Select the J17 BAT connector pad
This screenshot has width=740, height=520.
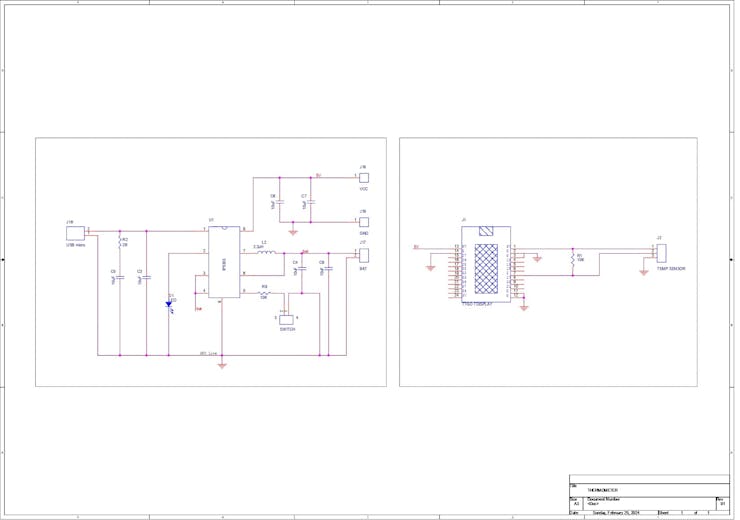click(363, 255)
